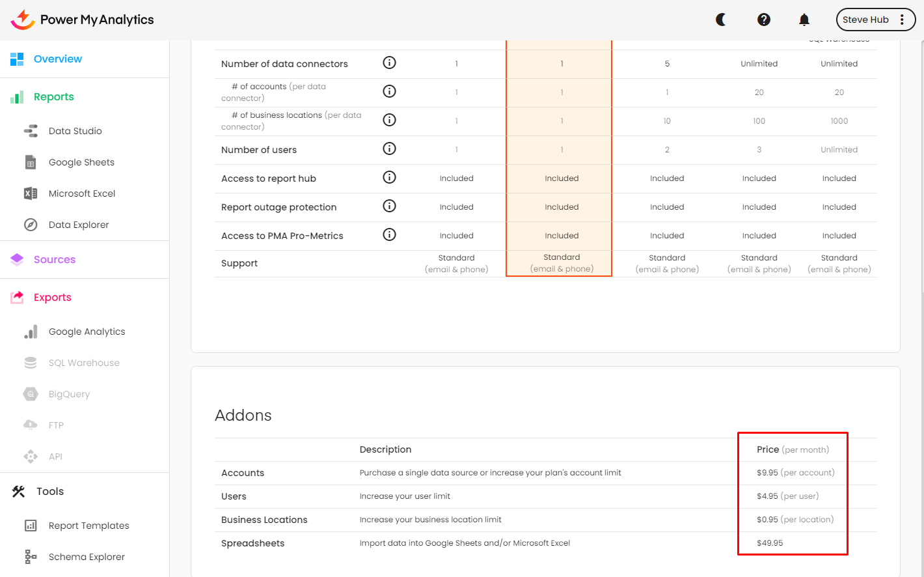Show info icon for Number of users
The width and height of the screenshot is (924, 577).
point(389,148)
